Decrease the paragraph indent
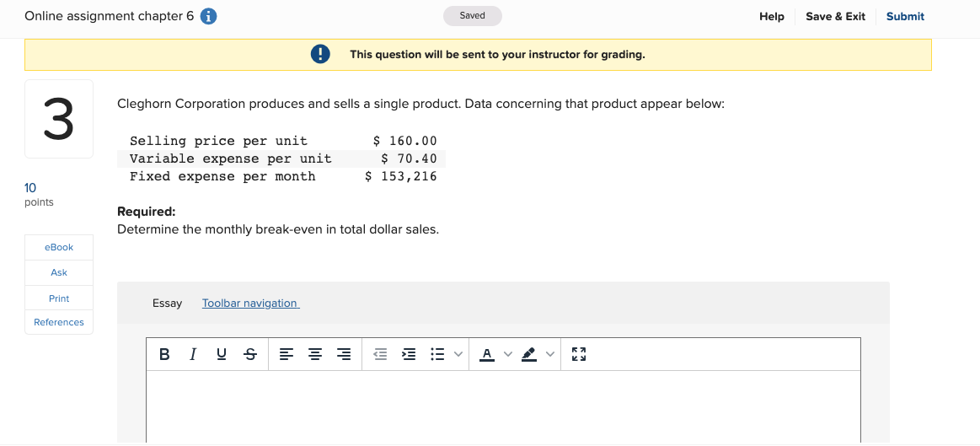This screenshot has height=446, width=980. tap(380, 355)
